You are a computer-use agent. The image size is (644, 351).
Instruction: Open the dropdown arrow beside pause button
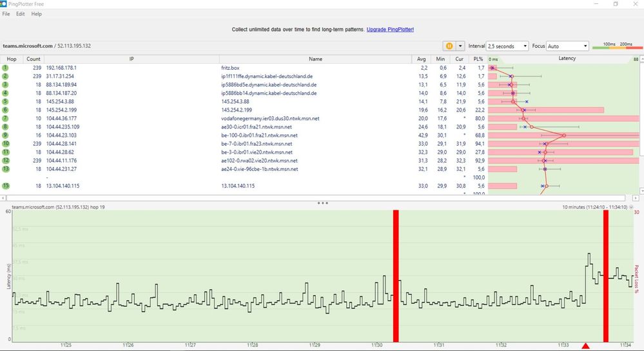[460, 46]
